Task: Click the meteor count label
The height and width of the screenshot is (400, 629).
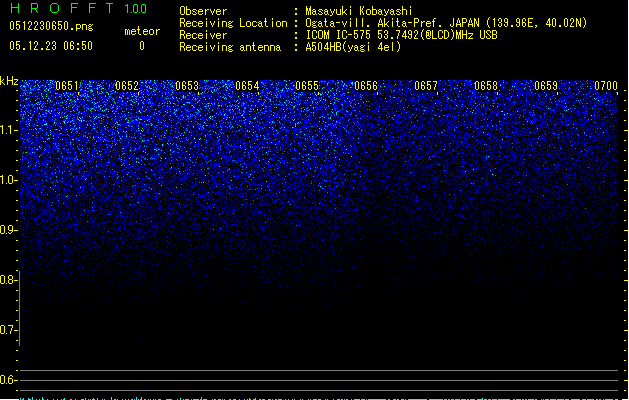Action: (142, 31)
